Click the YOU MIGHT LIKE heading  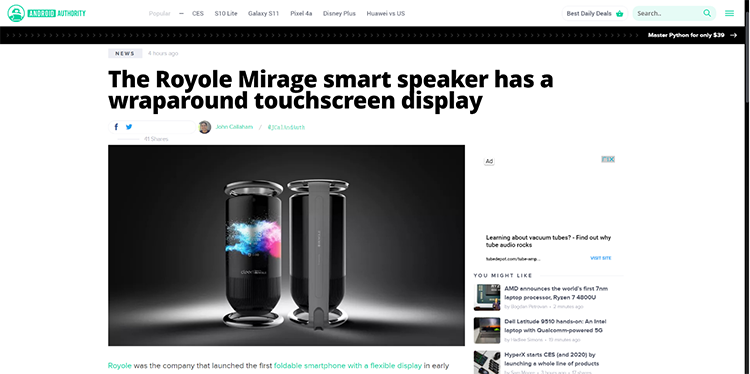[503, 275]
